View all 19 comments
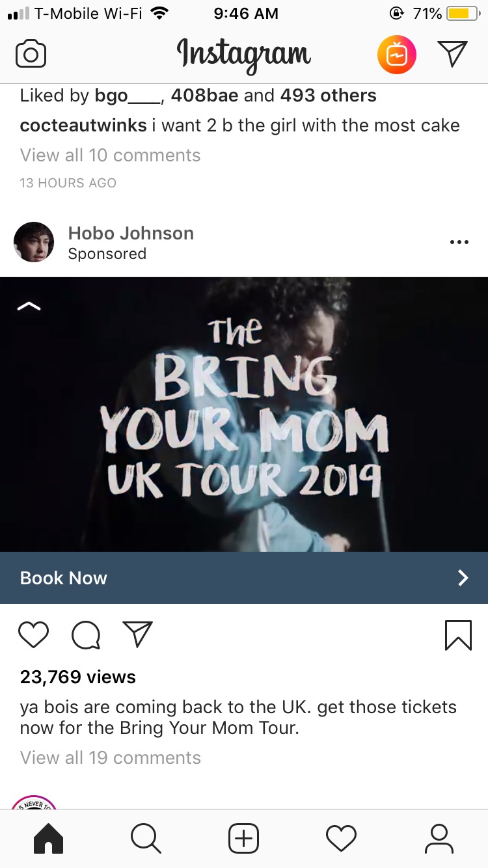The width and height of the screenshot is (488, 868). pos(111,757)
